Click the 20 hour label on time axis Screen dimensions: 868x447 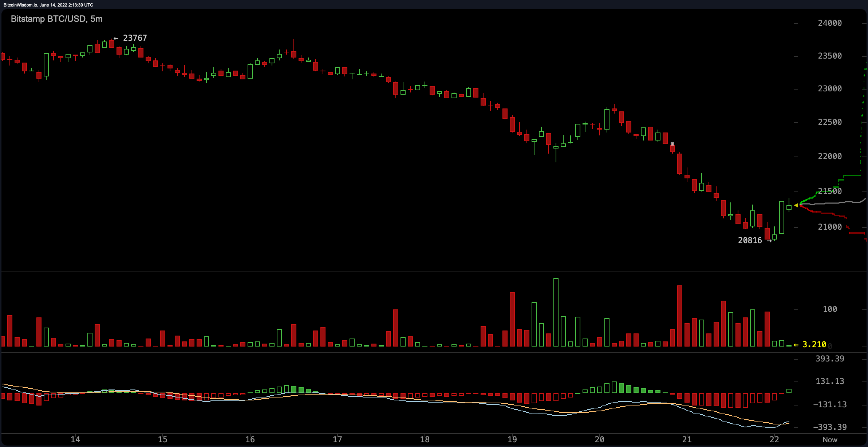pyautogui.click(x=600, y=439)
